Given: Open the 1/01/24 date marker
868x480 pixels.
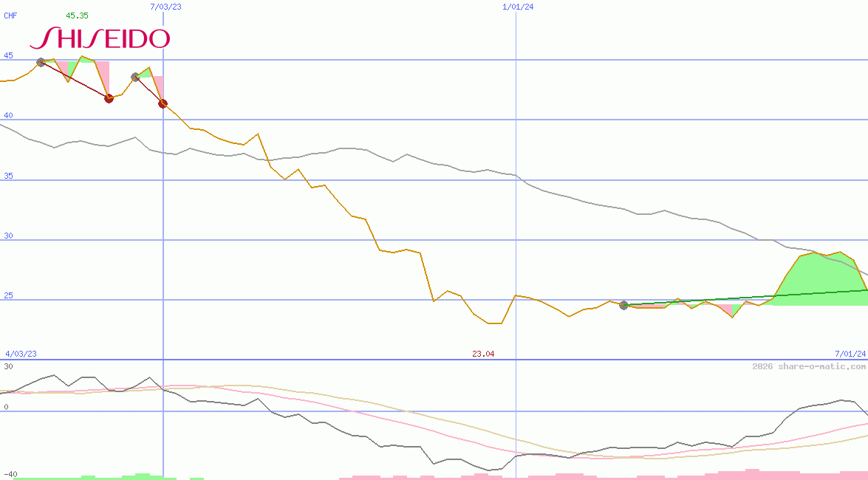Looking at the screenshot, I should pyautogui.click(x=518, y=7).
